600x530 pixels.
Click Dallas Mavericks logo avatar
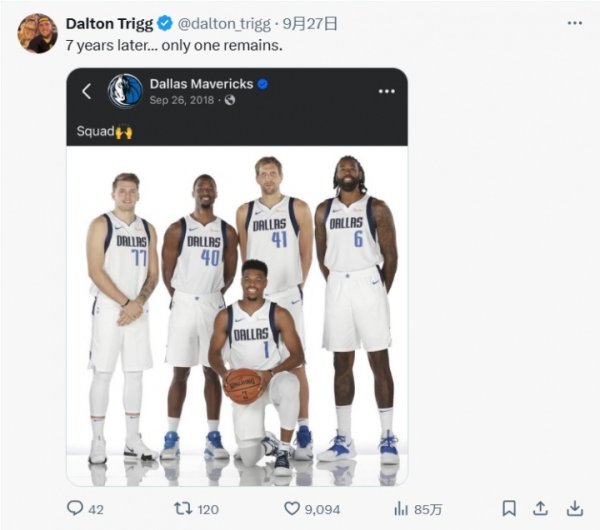point(125,91)
